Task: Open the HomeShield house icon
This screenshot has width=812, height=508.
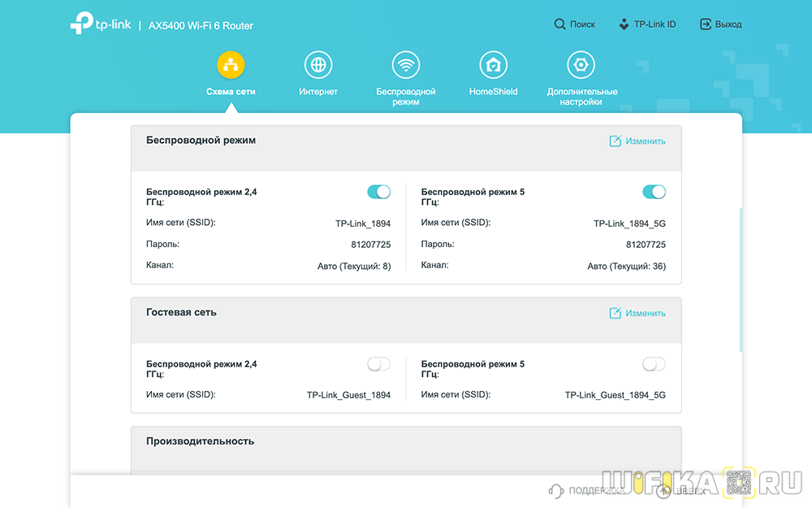Action: (493, 65)
